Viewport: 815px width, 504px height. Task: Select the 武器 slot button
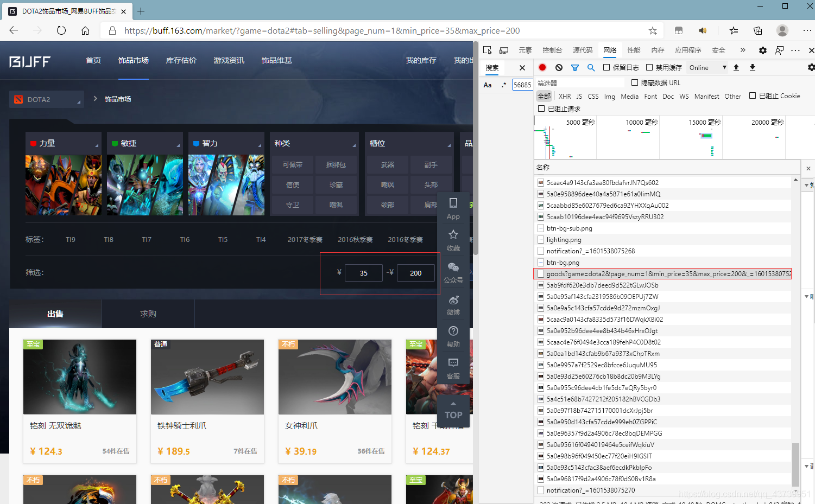[x=388, y=164]
